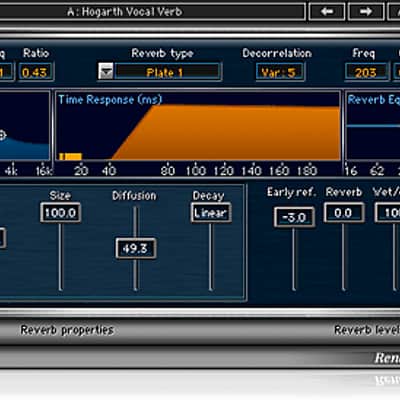Click the Diffusion label

(x=134, y=196)
